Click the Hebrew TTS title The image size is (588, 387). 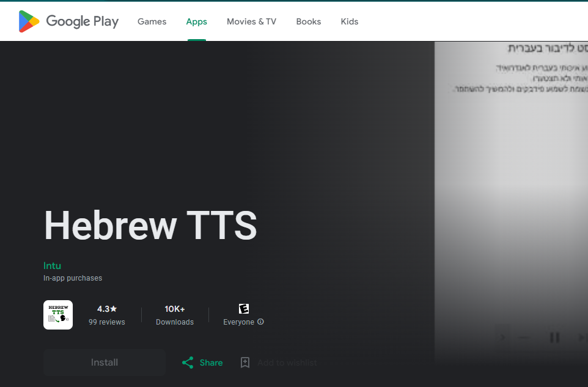point(150,225)
